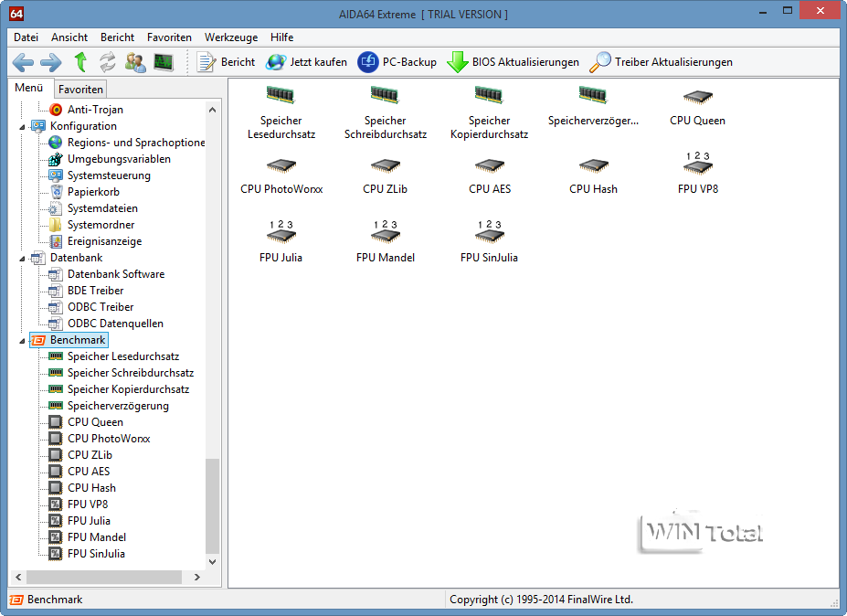Select BDE Treiber in the tree
Screen dimensions: 847x616
(95, 291)
